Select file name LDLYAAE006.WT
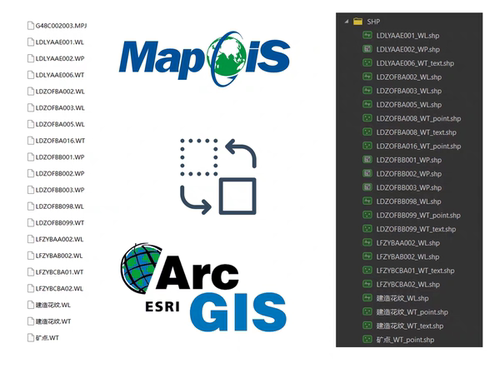The image size is (500, 368). coord(60,75)
